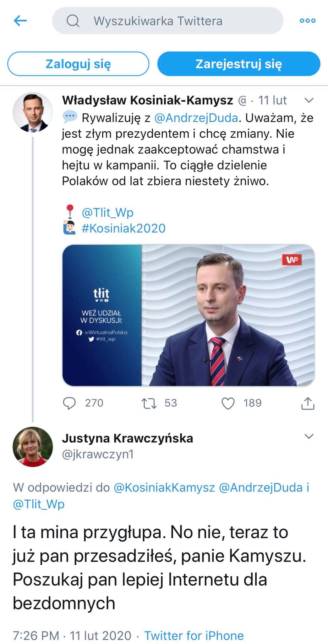Tap the back arrow icon
This screenshot has height=644, width=328.
tap(20, 21)
